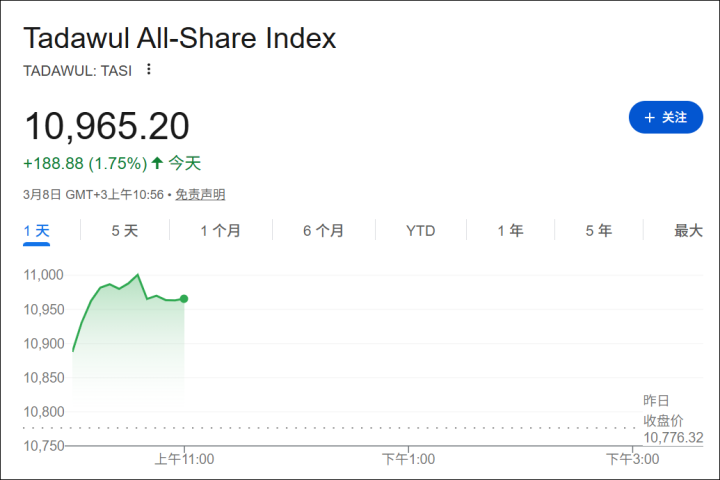Click the plus icon on follow button
The image size is (720, 480).
649,117
